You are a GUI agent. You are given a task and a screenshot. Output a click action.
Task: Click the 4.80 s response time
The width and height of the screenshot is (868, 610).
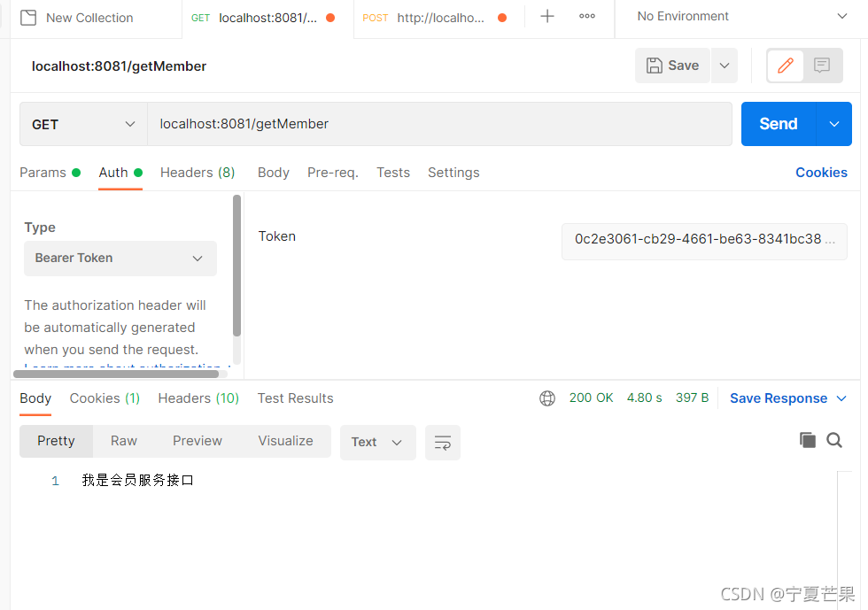coord(645,398)
